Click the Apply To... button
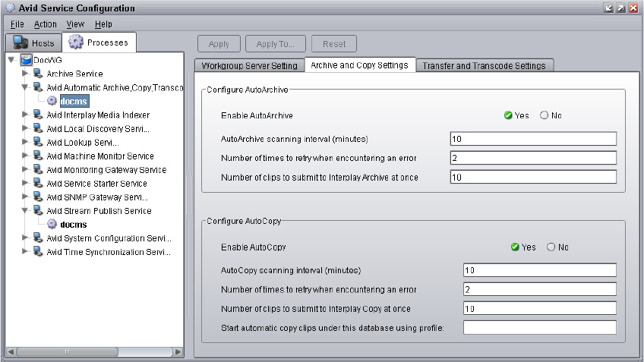This screenshot has width=644, height=362. [x=275, y=44]
